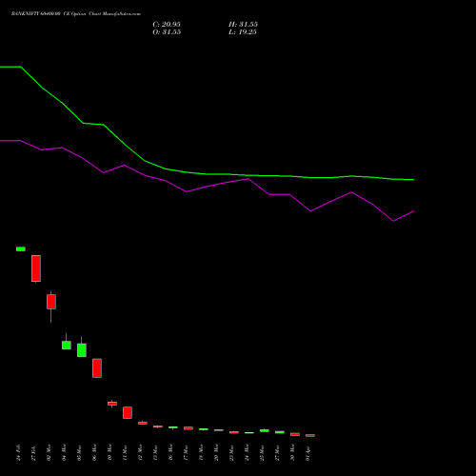The image size is (476, 476).
Task: Click the green candlestick above 05 Mar
Action: tap(82, 350)
